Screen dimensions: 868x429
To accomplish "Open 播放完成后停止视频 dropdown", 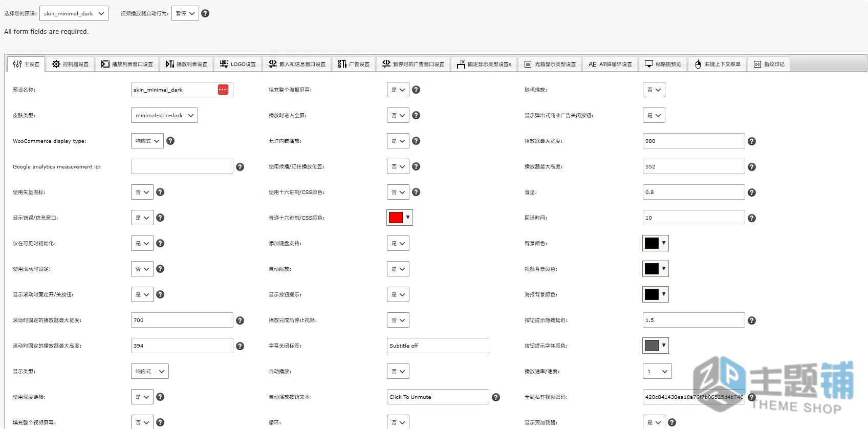I will click(x=398, y=320).
